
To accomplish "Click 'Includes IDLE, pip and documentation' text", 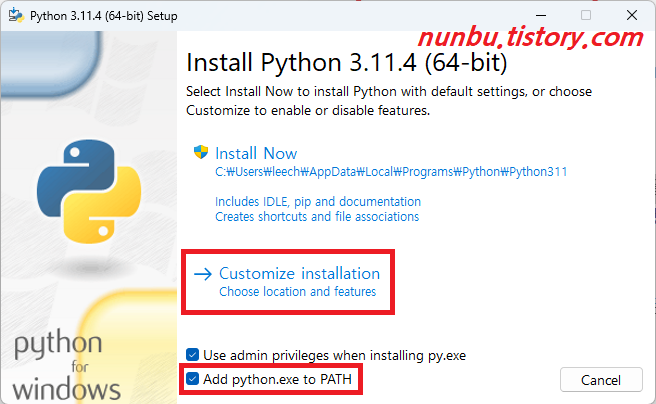I will [318, 202].
